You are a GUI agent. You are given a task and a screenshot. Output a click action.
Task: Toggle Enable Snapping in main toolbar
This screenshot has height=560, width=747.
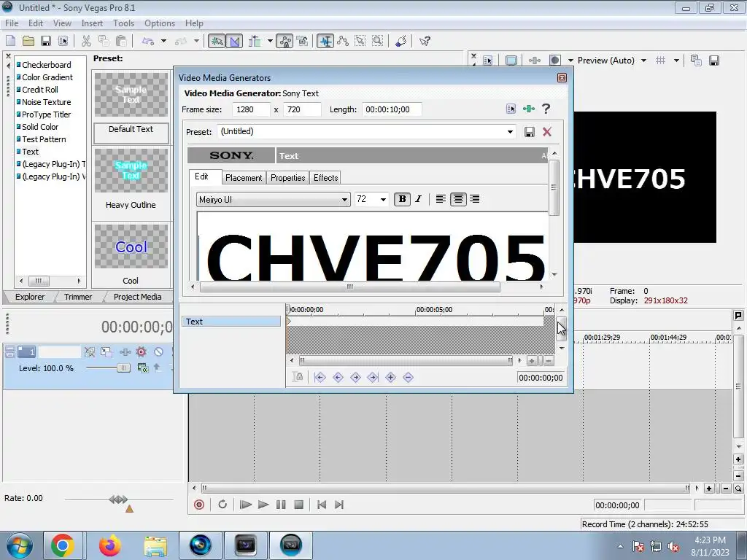[x=217, y=41]
